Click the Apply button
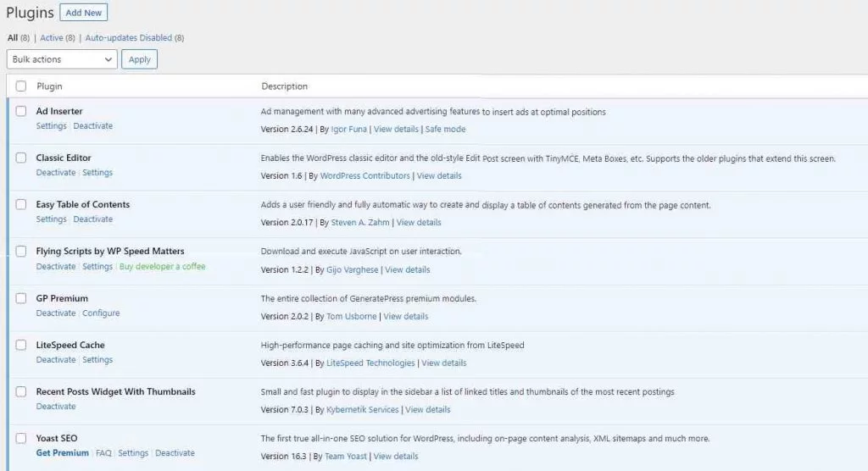 140,59
